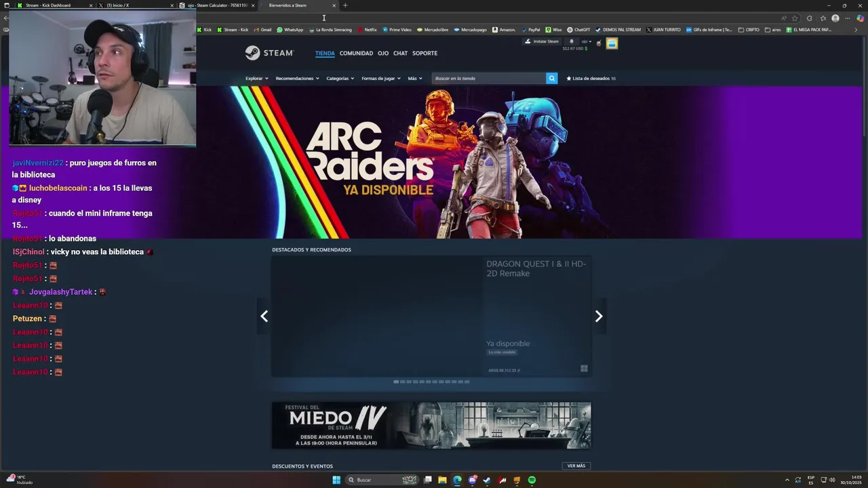868x488 pixels.
Task: Click the VER MÁS button
Action: point(576,466)
